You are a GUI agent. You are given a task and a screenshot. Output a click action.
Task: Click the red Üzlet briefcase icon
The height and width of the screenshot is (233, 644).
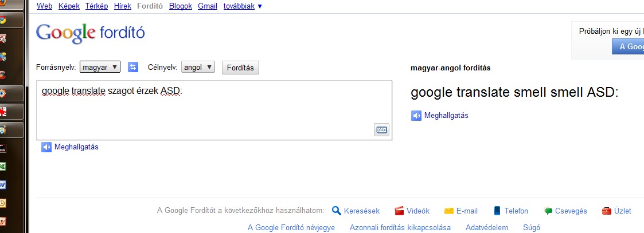(x=606, y=211)
